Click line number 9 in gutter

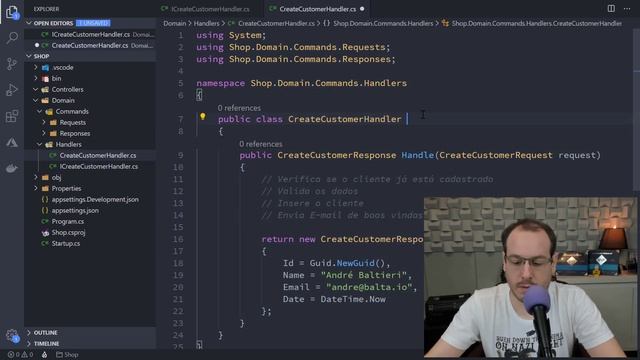[180, 155]
